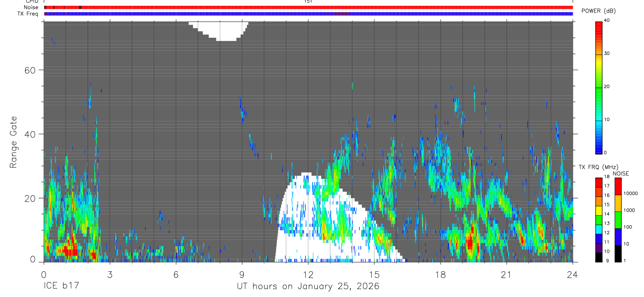
Task: Select the orange 1000-10000 NOISE swatch
Action: click(618, 203)
